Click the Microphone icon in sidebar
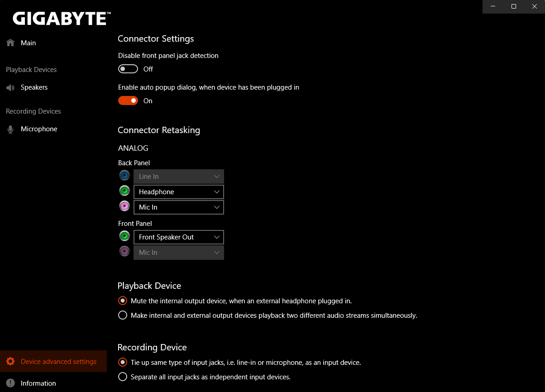Image resolution: width=545 pixels, height=392 pixels. 10,129
